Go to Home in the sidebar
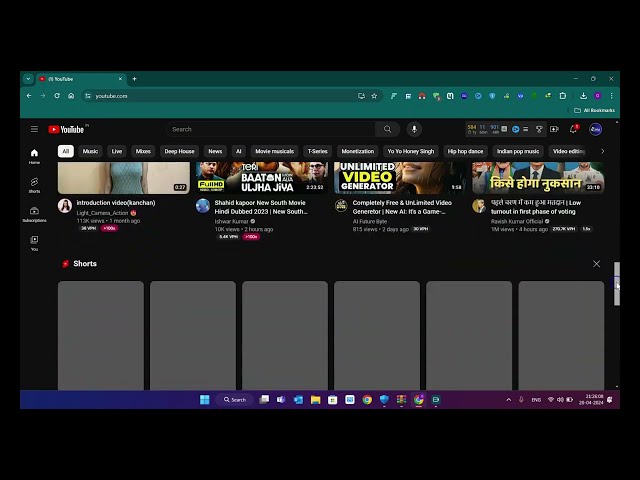 pyautogui.click(x=34, y=156)
